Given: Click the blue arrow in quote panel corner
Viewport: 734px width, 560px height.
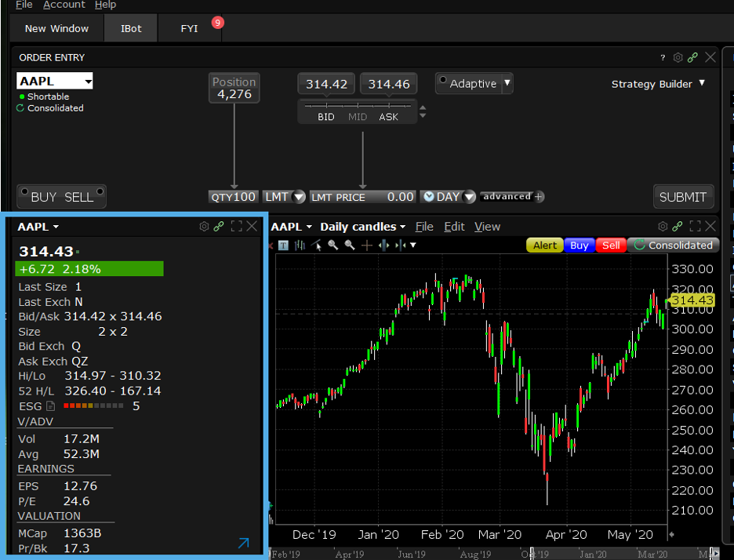Looking at the screenshot, I should (x=243, y=544).
